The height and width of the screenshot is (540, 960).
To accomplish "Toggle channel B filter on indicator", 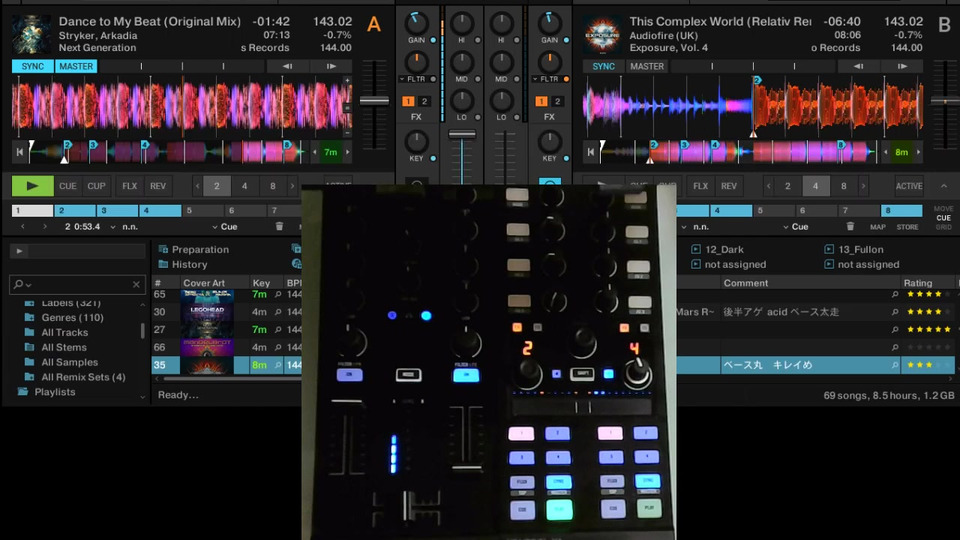I will tap(566, 79).
